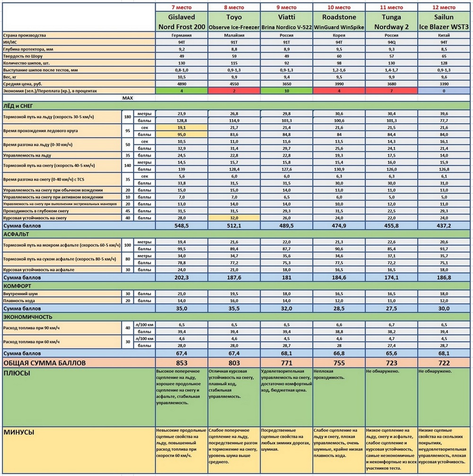Click Sailun's overall total '722'
This screenshot has width=473, height=476.
tap(444, 363)
